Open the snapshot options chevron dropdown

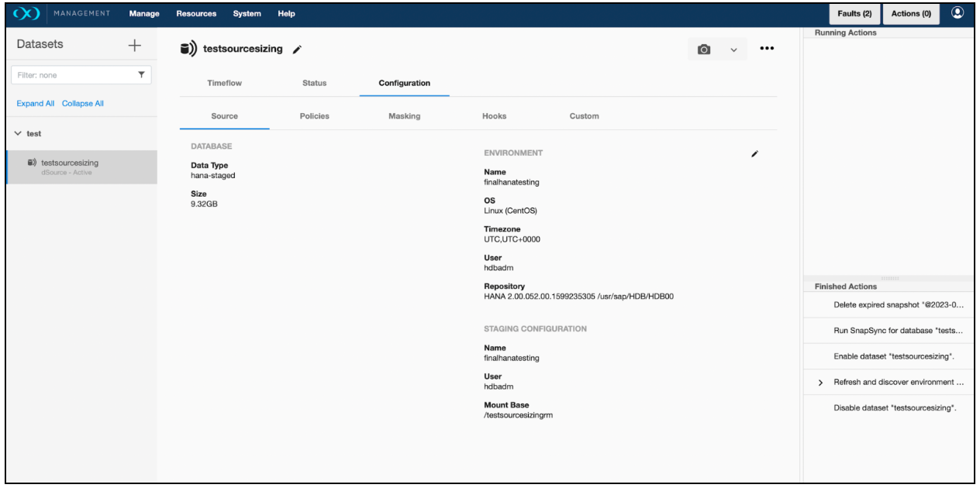click(x=733, y=48)
